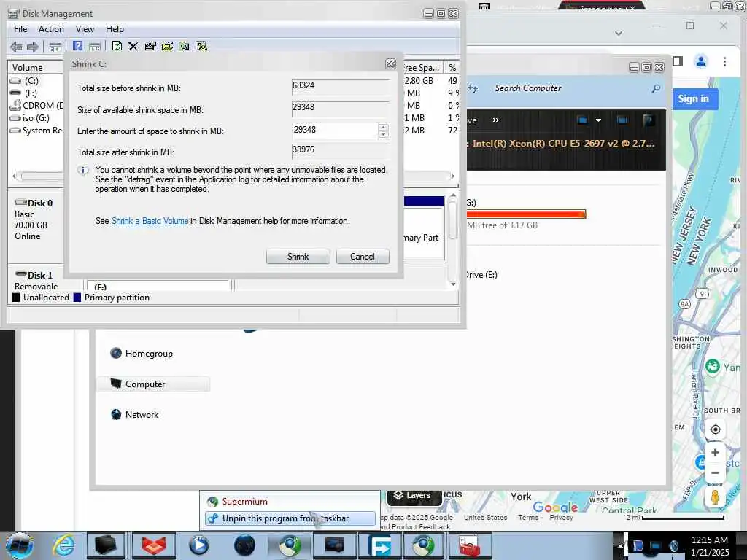Click Network in Explorer navigation pane
This screenshot has width=747, height=560.
coord(142,414)
